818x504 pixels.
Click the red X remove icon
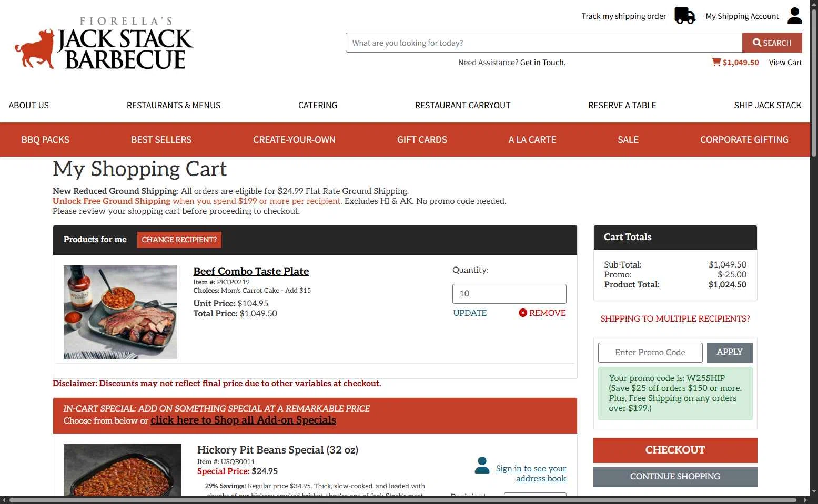point(523,313)
